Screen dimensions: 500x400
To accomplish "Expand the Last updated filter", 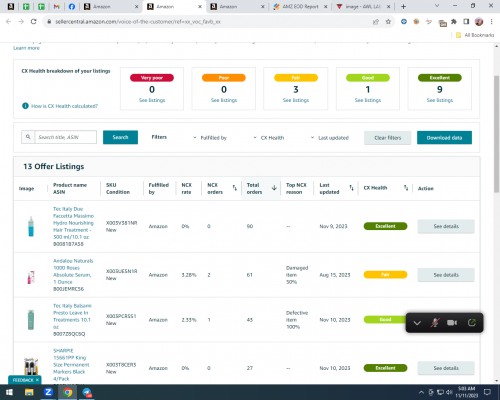I will (x=330, y=138).
